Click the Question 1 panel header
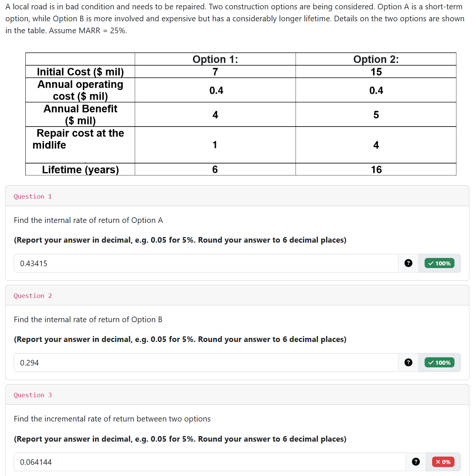This screenshot has height=476, width=472. tap(237, 196)
